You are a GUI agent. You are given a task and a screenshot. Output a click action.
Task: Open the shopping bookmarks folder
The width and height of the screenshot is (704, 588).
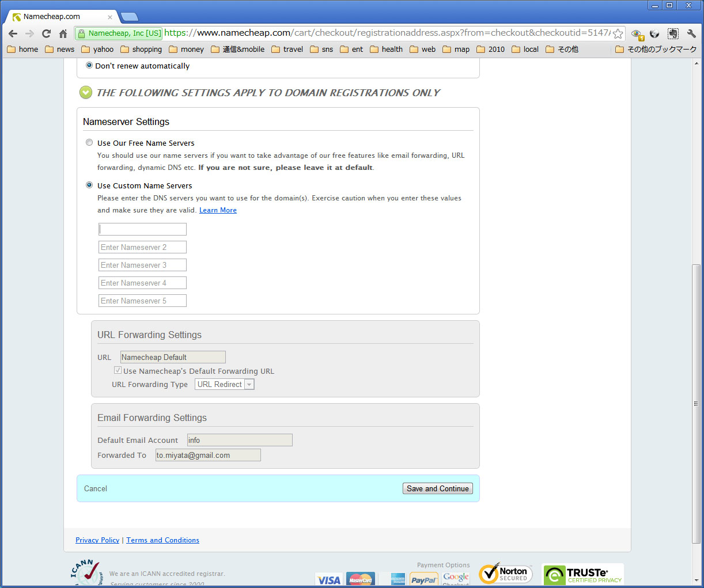pyautogui.click(x=141, y=50)
